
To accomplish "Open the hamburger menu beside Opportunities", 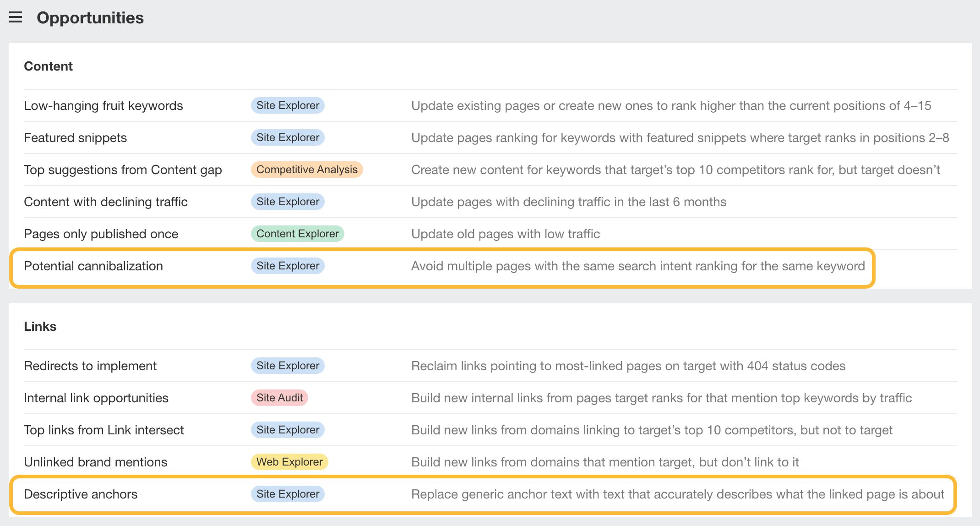I will [x=16, y=17].
